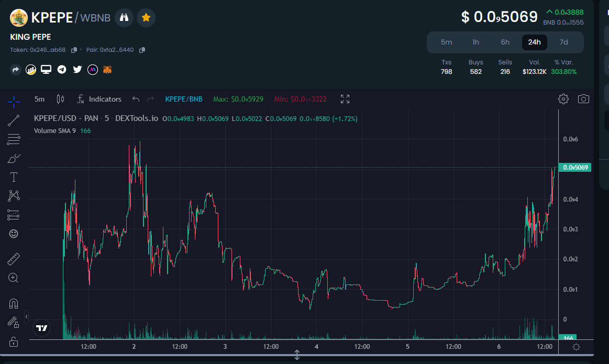The height and width of the screenshot is (364, 609).
Task: Toggle the magnet snap mode
Action: click(14, 303)
